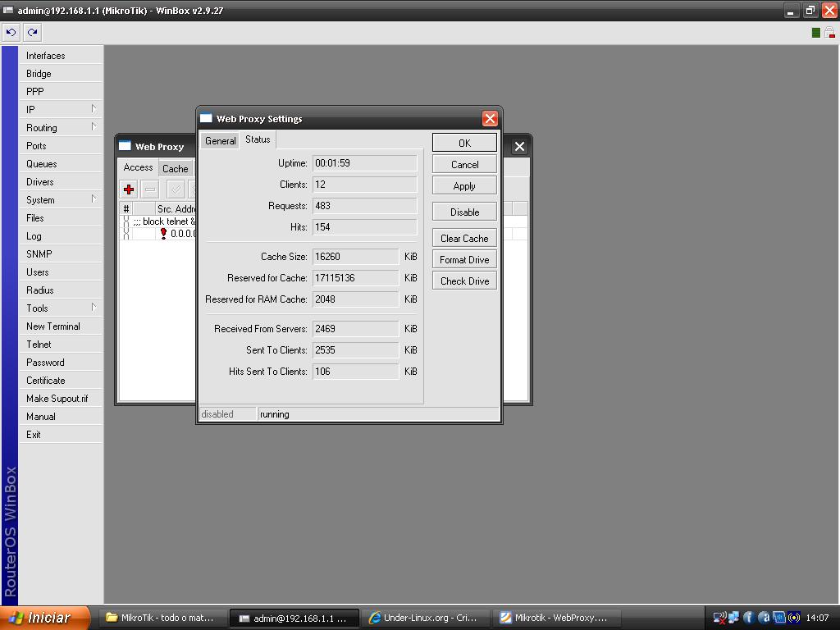Click the red plus Add icon in Web Proxy
840x630 pixels.
click(x=129, y=189)
